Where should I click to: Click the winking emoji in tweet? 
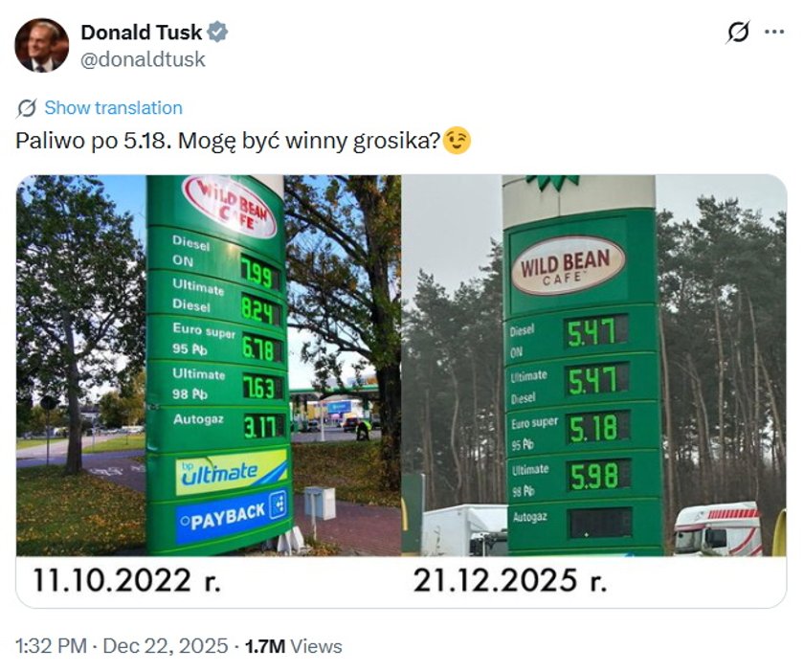pos(458,142)
